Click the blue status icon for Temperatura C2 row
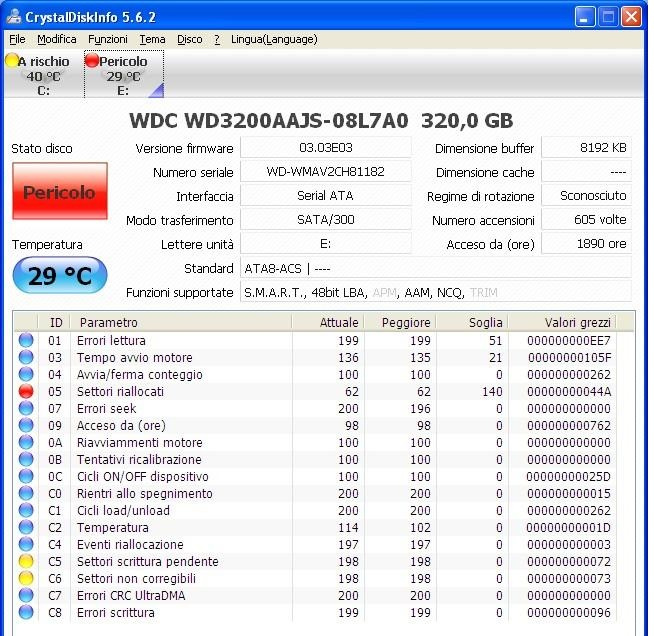654x636 pixels. [x=26, y=528]
